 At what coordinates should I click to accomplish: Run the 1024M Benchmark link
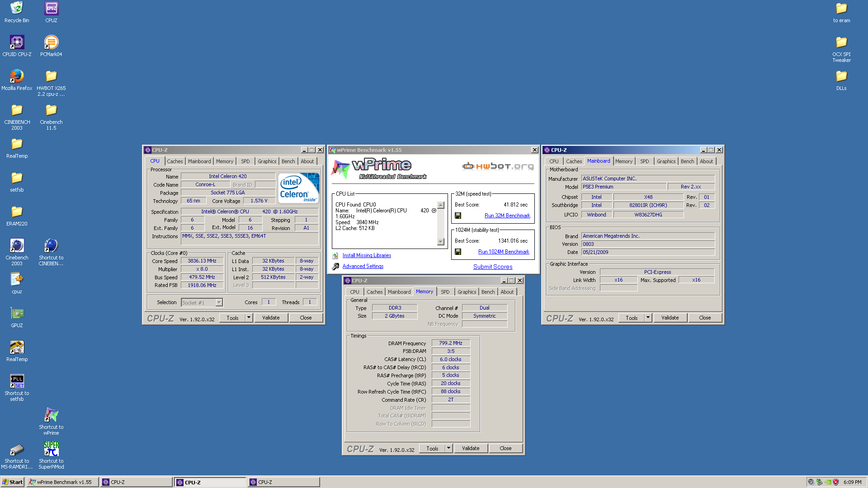pyautogui.click(x=504, y=252)
